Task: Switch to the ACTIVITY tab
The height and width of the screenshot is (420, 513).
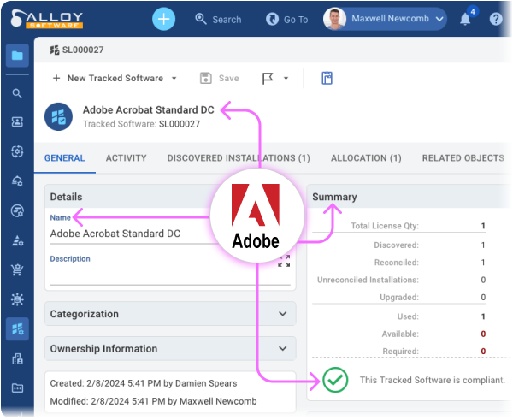Action: tap(127, 158)
